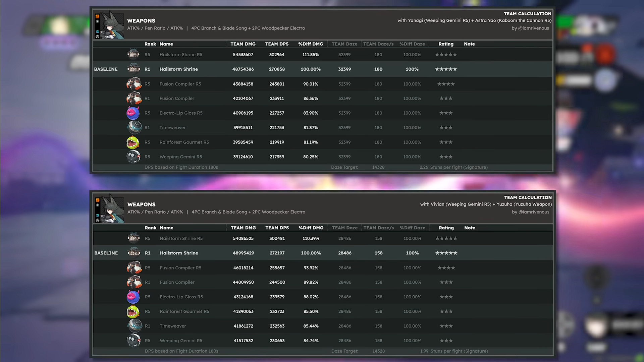Click Weeping Gemini icon in bottom table
644x362 pixels.
[133, 341]
